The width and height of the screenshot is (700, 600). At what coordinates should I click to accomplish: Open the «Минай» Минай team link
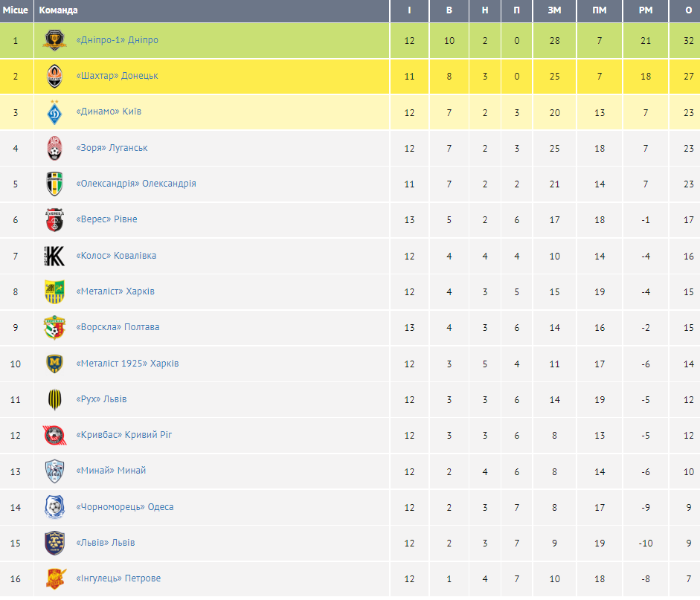[x=111, y=471]
